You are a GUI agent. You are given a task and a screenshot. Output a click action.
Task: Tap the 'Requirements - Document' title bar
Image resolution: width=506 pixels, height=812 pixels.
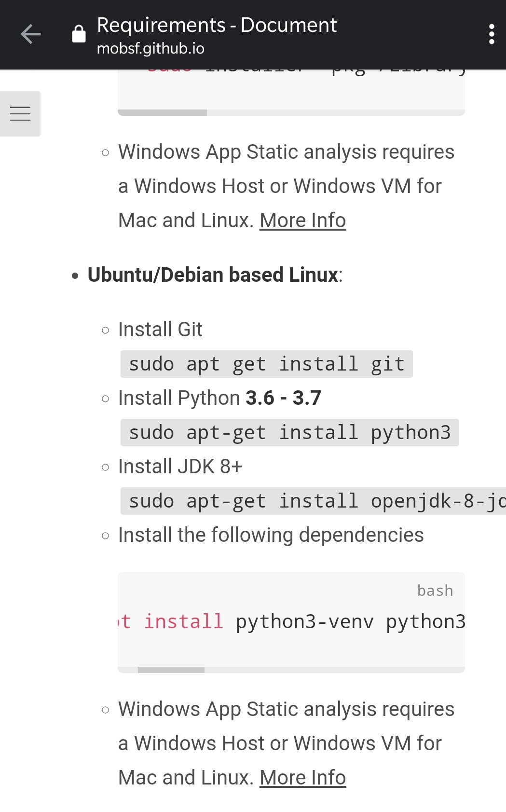coord(216,25)
